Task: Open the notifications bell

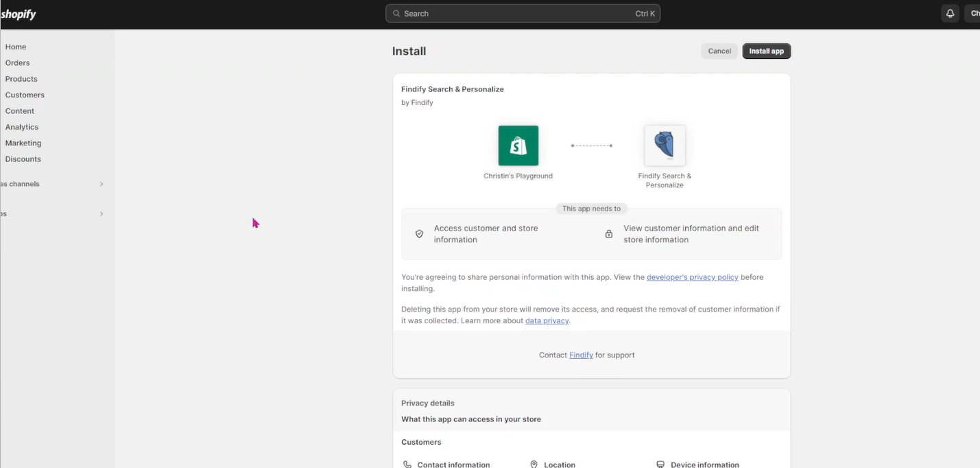Action: pyautogui.click(x=950, y=14)
